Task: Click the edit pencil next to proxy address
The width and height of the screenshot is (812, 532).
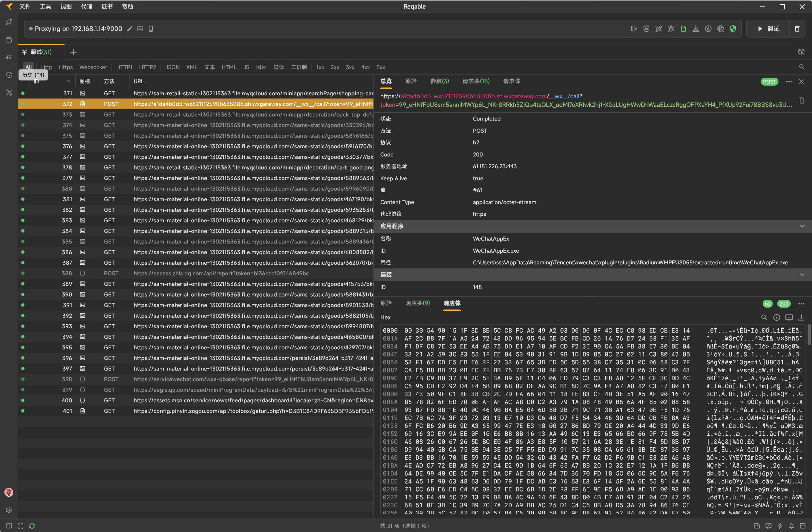Action: point(130,29)
